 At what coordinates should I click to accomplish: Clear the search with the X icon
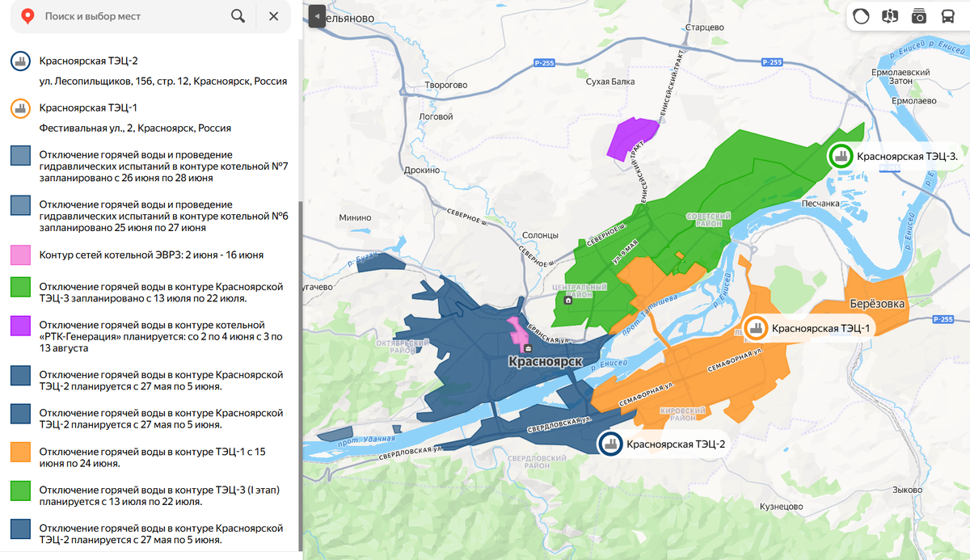[274, 16]
